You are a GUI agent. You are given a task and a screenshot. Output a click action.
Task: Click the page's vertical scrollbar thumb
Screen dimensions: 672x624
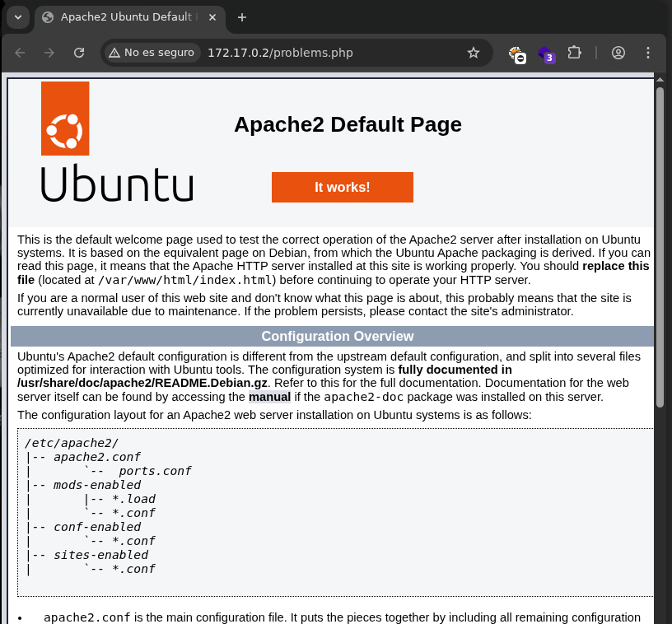659,247
